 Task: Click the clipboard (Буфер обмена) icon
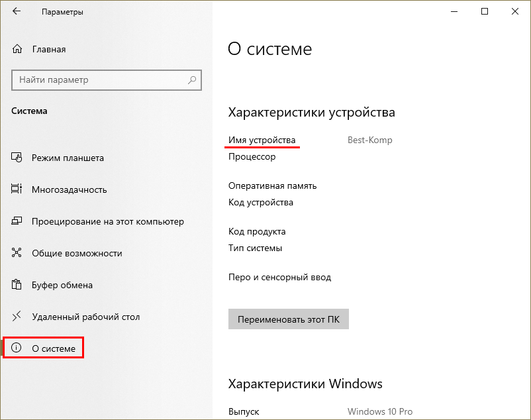pos(18,285)
